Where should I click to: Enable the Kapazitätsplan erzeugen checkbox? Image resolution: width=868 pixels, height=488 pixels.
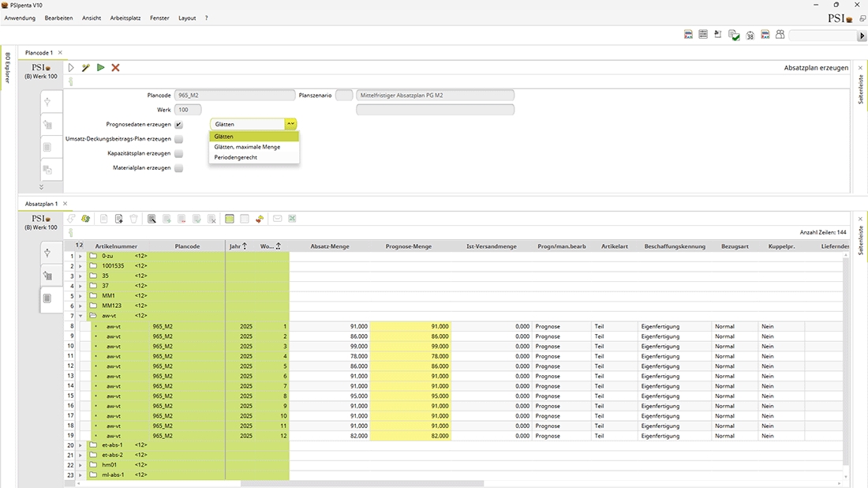(179, 154)
